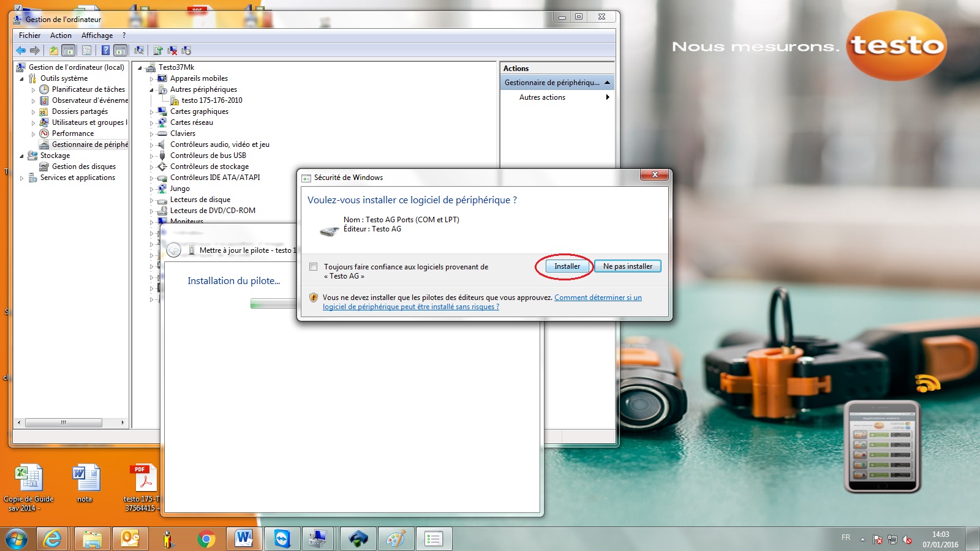
Task: Open the Action menu
Action: click(x=61, y=36)
